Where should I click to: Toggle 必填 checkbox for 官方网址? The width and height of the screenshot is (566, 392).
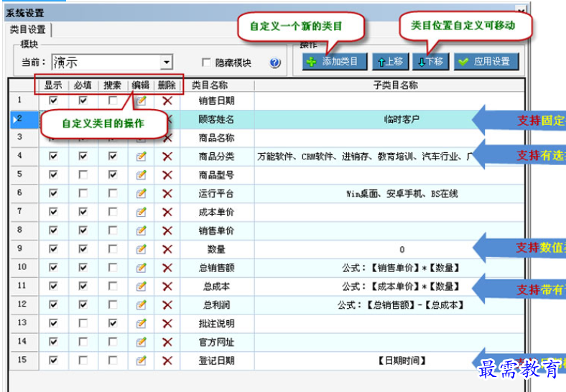tap(83, 342)
